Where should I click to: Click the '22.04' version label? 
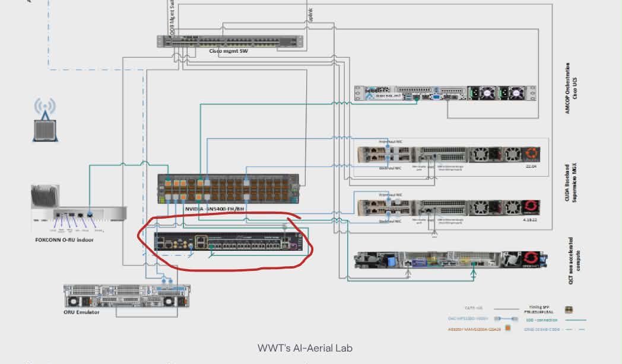(x=531, y=167)
